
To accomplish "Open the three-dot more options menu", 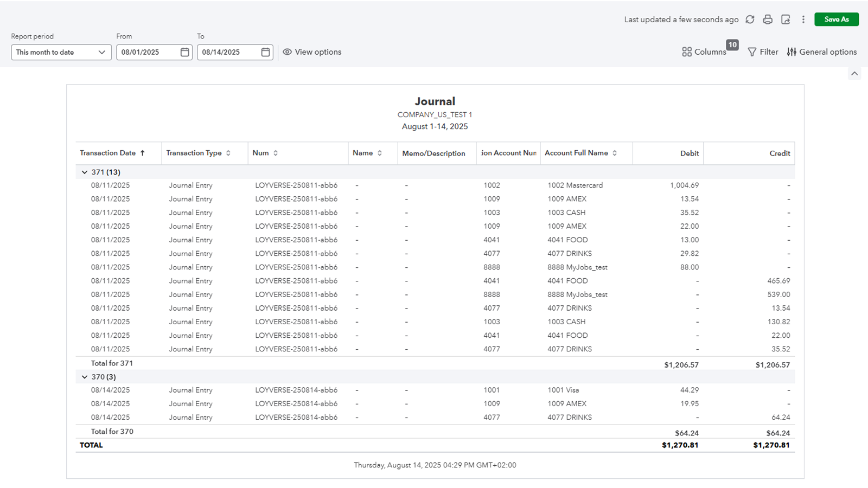I will click(x=803, y=20).
